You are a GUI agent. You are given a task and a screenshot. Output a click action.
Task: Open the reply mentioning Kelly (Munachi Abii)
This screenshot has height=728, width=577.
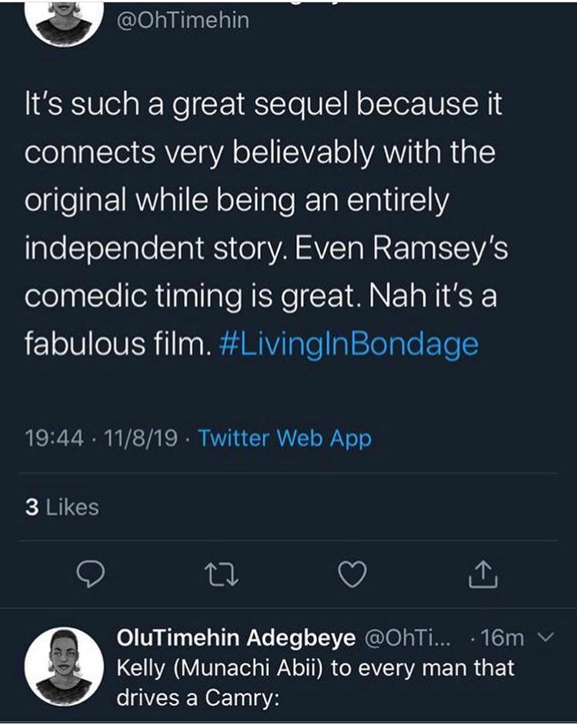tap(314, 667)
